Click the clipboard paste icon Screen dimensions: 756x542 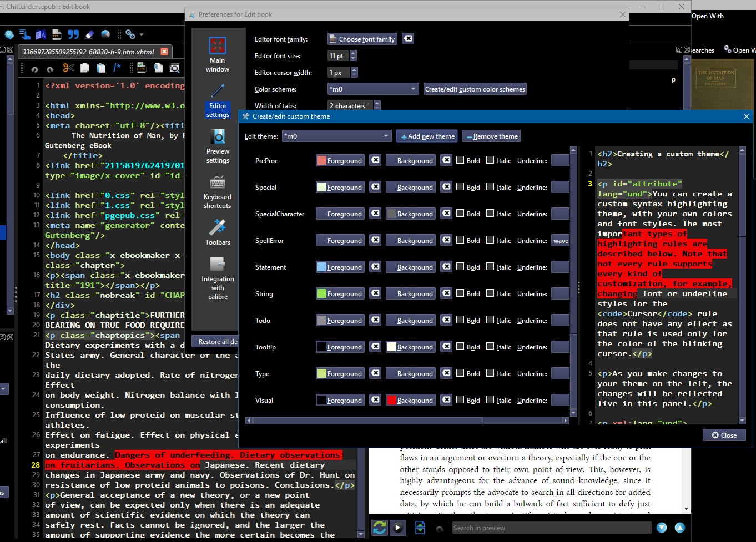[100, 68]
